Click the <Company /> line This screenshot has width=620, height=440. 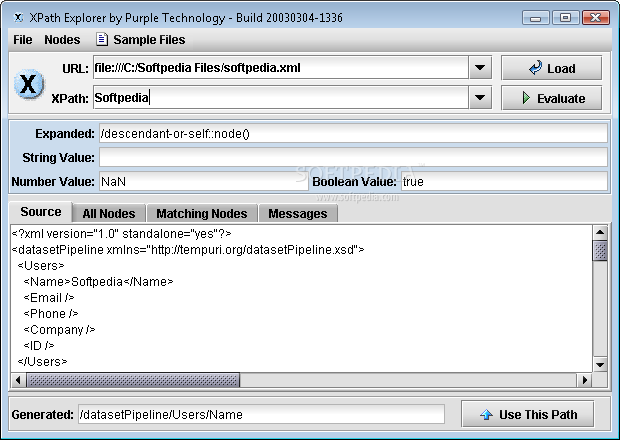point(59,330)
